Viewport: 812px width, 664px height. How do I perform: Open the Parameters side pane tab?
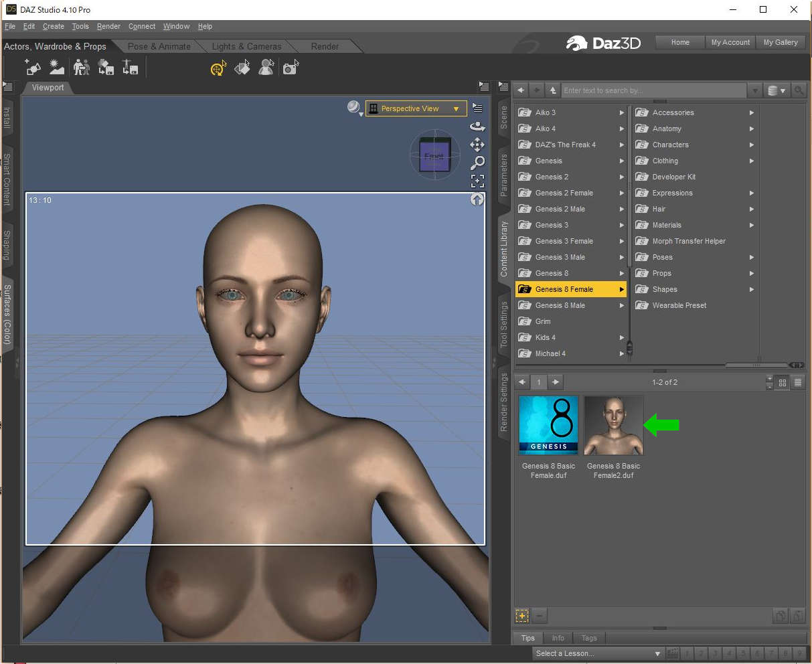point(504,175)
